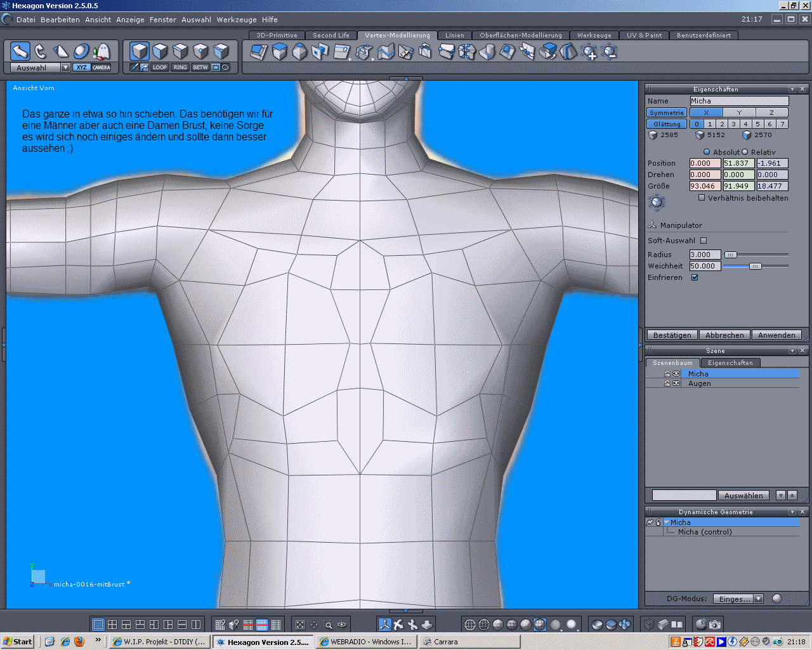Image resolution: width=812 pixels, height=650 pixels.
Task: Enable the Soft-Auswahl checkbox
Action: tap(704, 241)
